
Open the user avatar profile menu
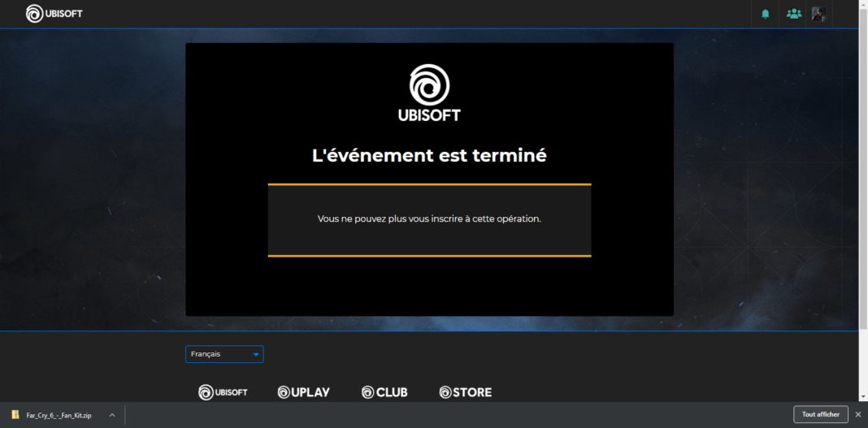coord(818,14)
